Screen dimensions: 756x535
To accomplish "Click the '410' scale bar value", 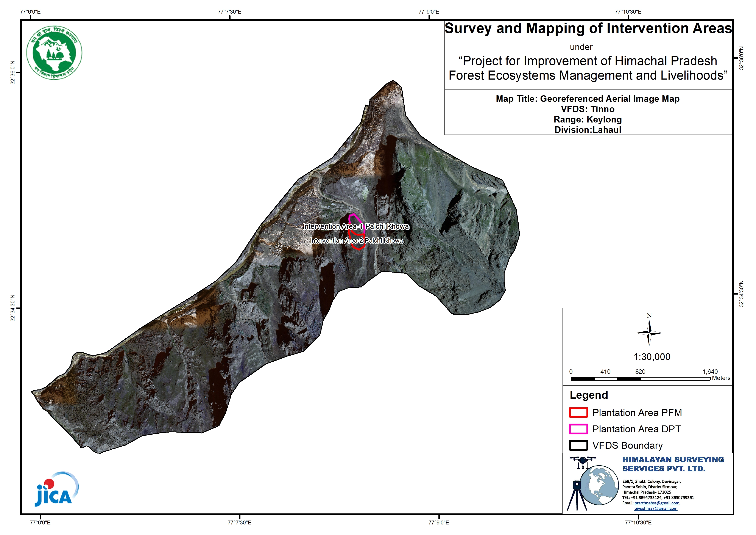I will [x=605, y=372].
